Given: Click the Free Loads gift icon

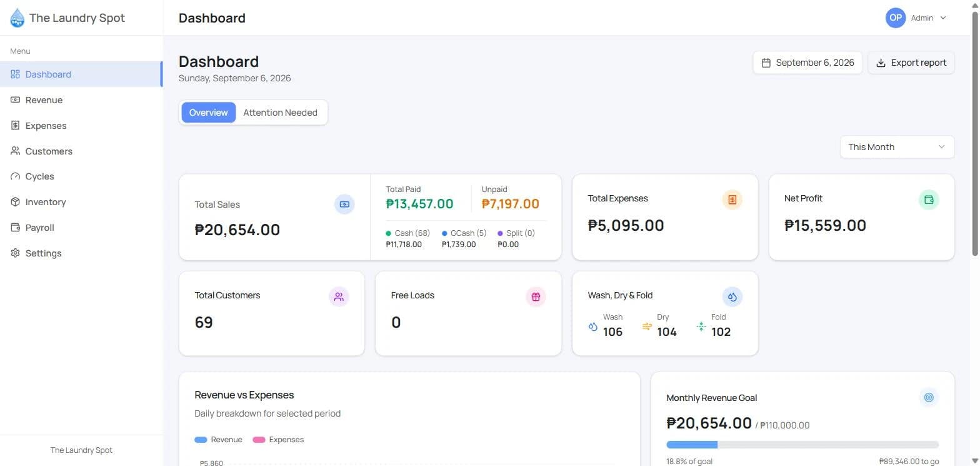Looking at the screenshot, I should 536,296.
